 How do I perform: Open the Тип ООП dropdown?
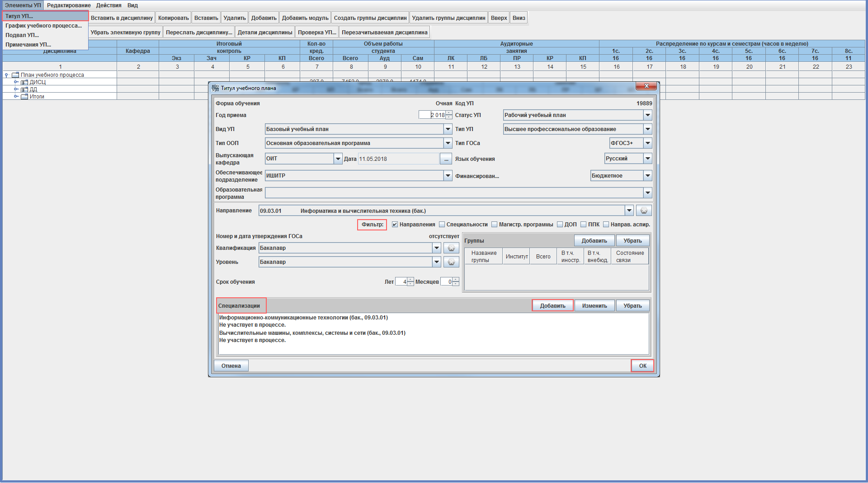click(x=448, y=143)
